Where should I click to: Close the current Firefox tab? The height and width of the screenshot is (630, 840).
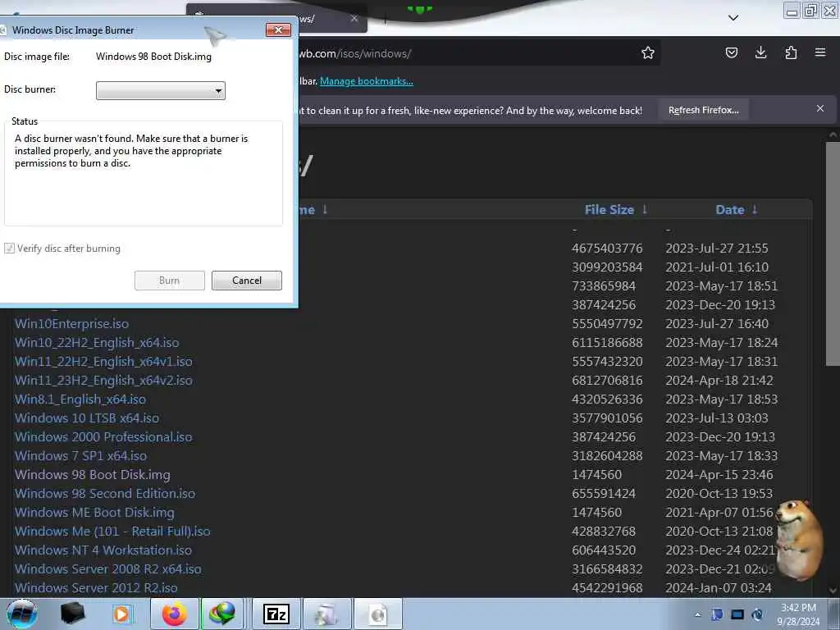tap(354, 18)
